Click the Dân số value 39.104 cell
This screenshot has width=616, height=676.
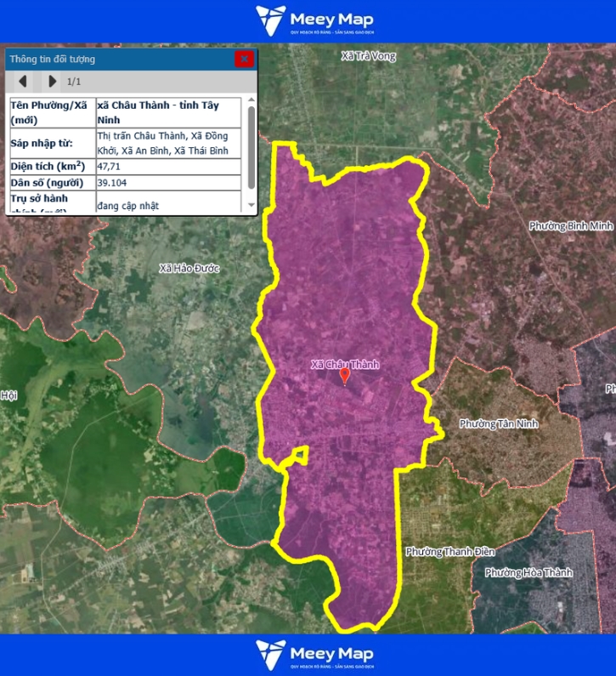[170, 183]
